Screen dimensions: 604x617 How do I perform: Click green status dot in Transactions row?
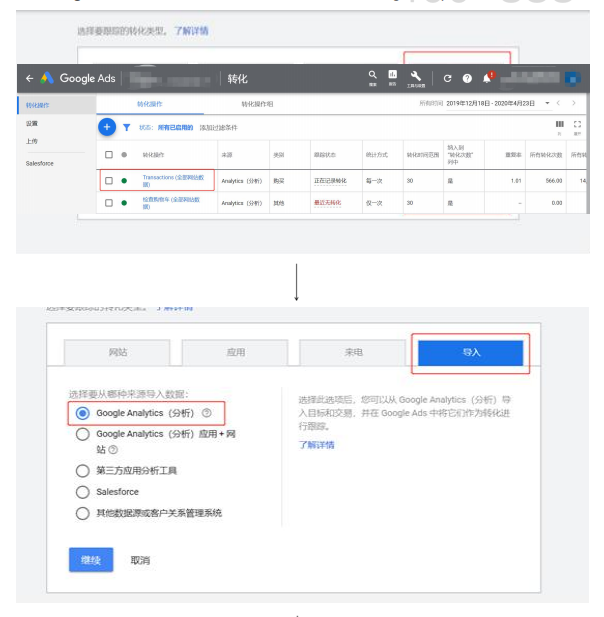124,181
